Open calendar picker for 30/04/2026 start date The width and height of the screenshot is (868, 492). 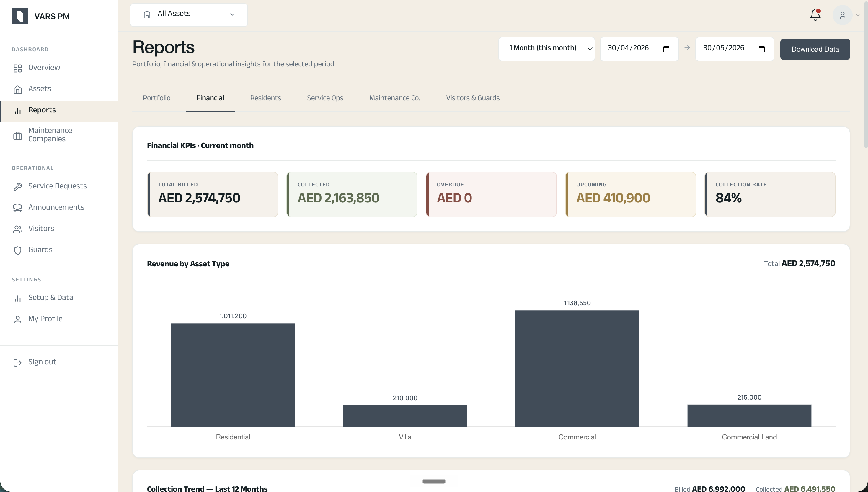(666, 49)
